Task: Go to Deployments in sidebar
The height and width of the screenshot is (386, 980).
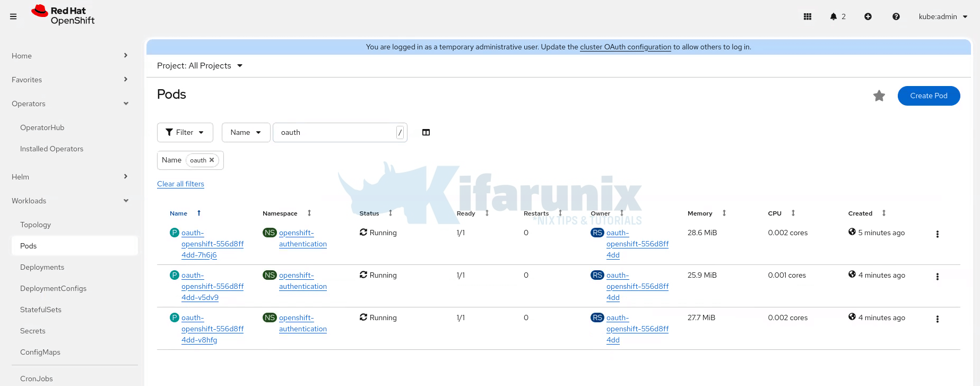Action: (x=42, y=267)
